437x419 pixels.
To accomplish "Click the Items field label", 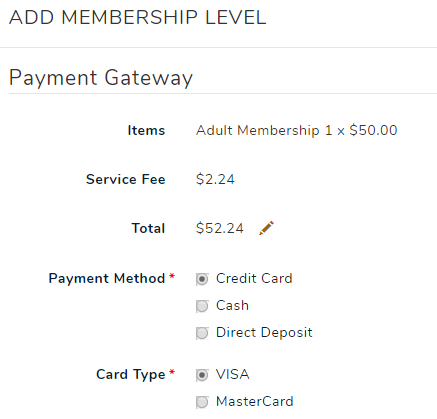I will tap(146, 130).
